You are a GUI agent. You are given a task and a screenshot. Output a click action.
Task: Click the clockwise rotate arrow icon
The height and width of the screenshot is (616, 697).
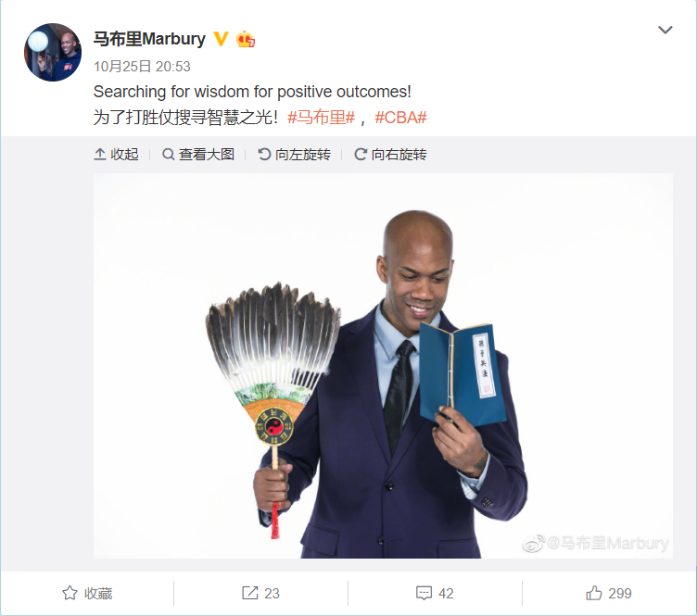pos(361,155)
